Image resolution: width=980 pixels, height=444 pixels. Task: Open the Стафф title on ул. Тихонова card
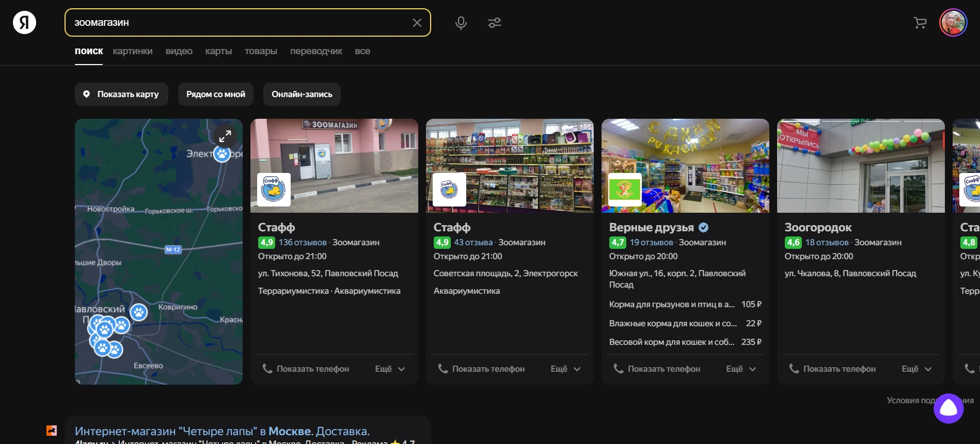(276, 227)
